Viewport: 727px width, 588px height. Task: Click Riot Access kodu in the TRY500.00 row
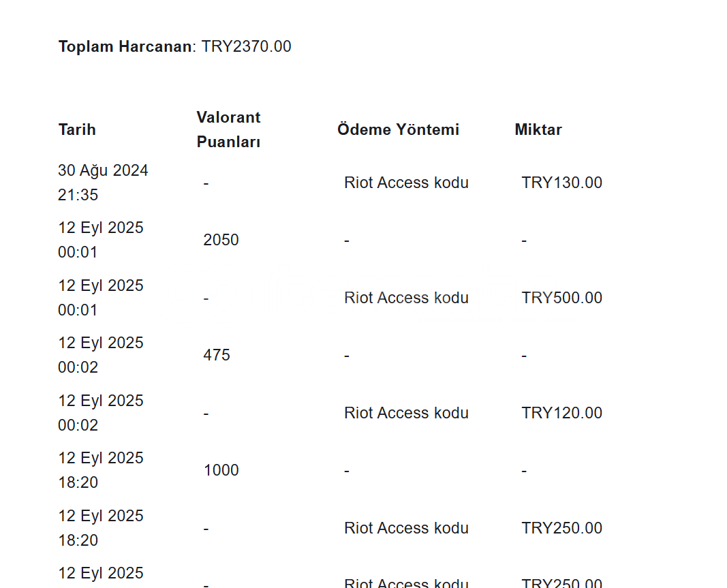tap(406, 298)
